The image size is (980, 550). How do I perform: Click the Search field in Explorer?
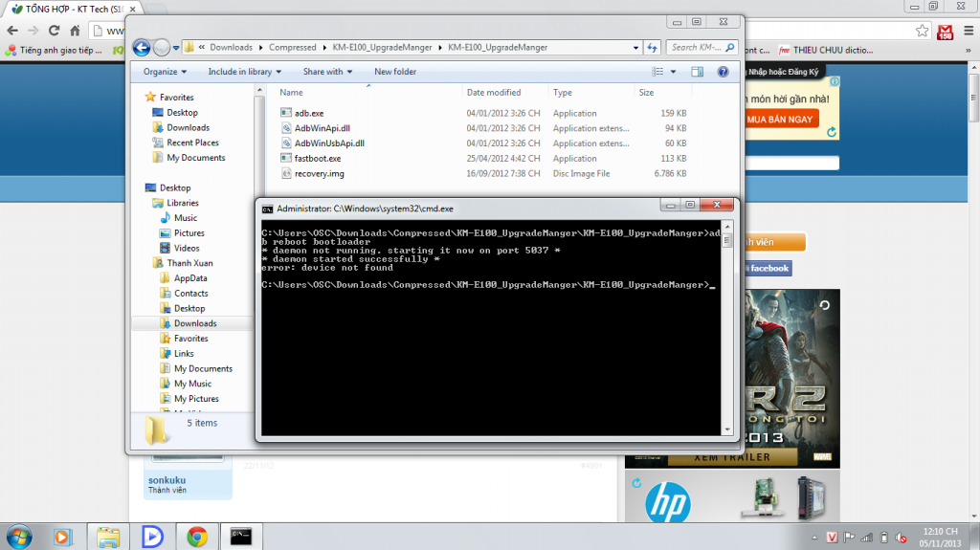click(696, 47)
